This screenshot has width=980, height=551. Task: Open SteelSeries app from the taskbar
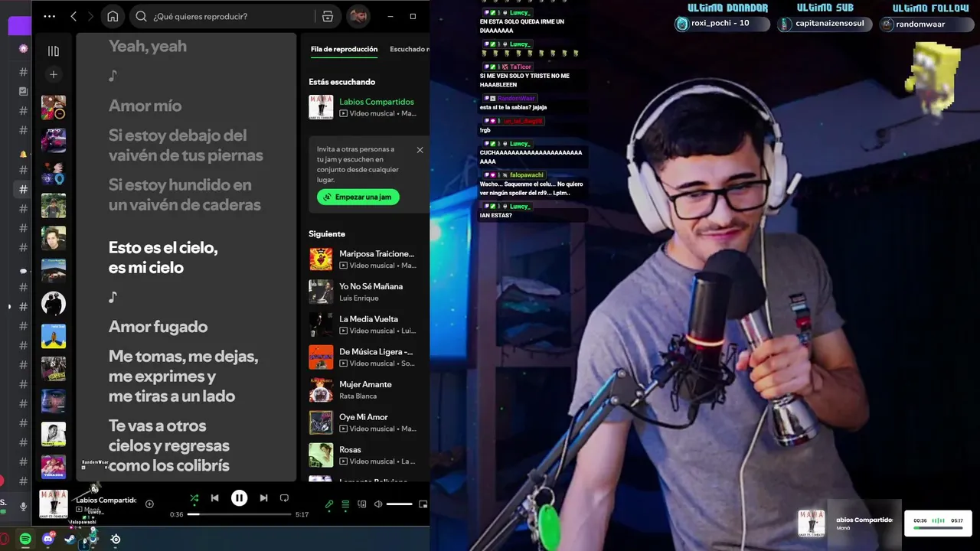point(116,540)
